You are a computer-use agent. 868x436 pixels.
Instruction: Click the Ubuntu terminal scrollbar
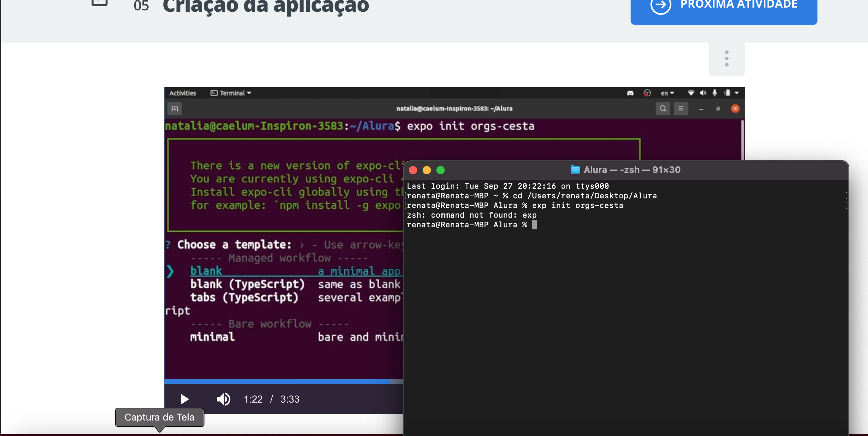[742, 139]
